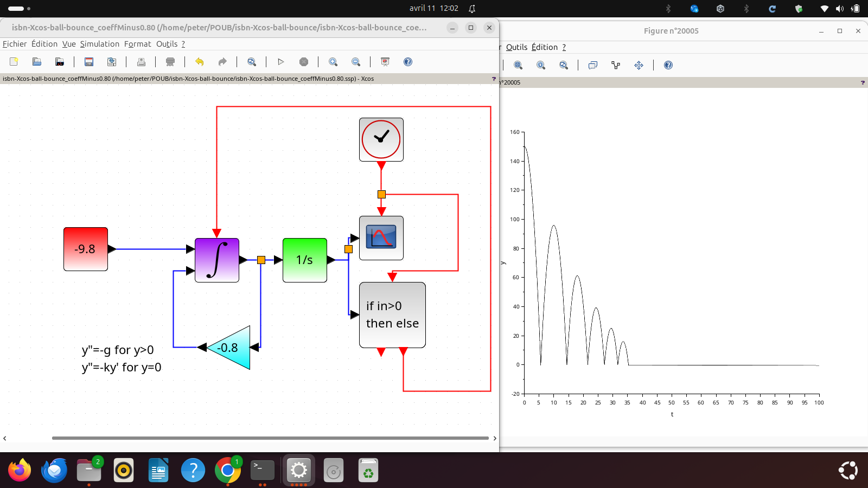Open the Fichier menu in Xcos
This screenshot has height=488, width=868.
coord(15,44)
